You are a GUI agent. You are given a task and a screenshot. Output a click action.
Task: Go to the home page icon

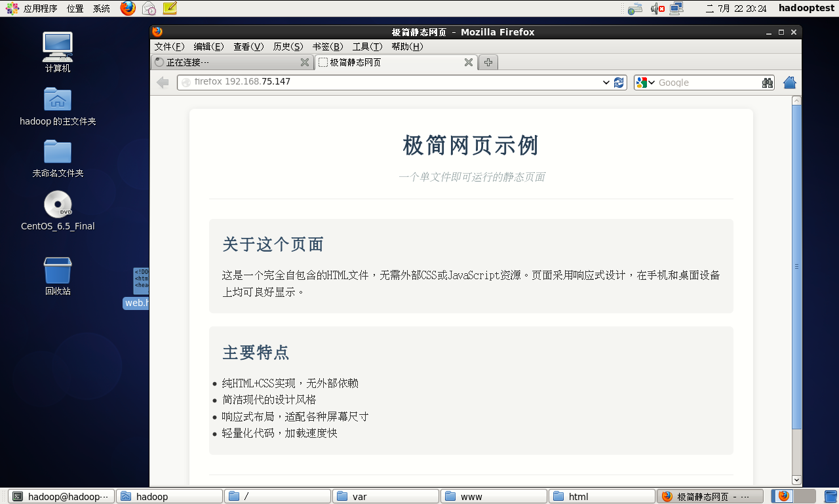pos(790,83)
